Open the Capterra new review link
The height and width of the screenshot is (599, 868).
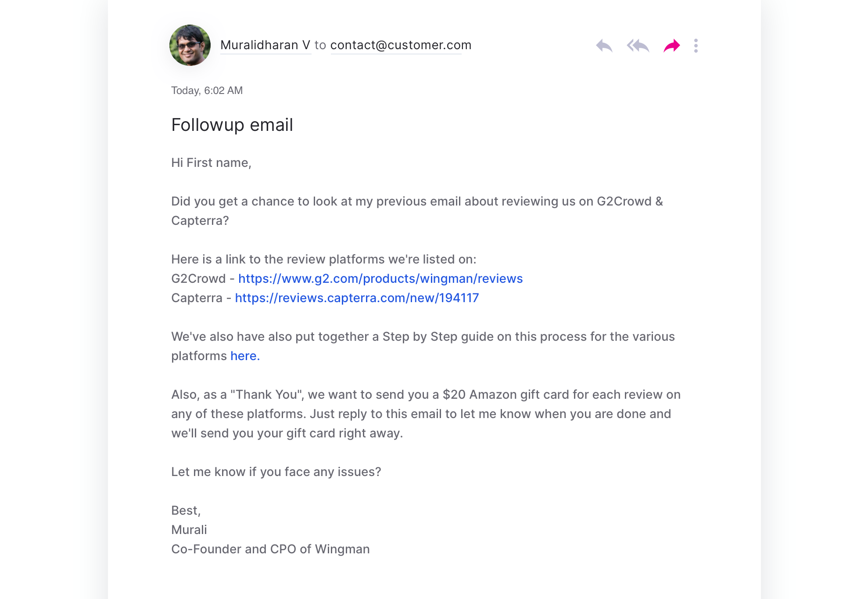357,298
